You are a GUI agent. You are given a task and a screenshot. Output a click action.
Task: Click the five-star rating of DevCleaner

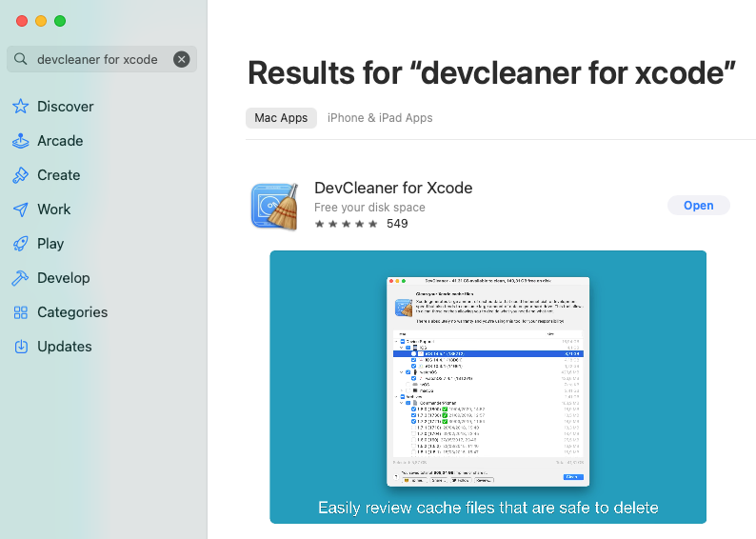coord(346,224)
